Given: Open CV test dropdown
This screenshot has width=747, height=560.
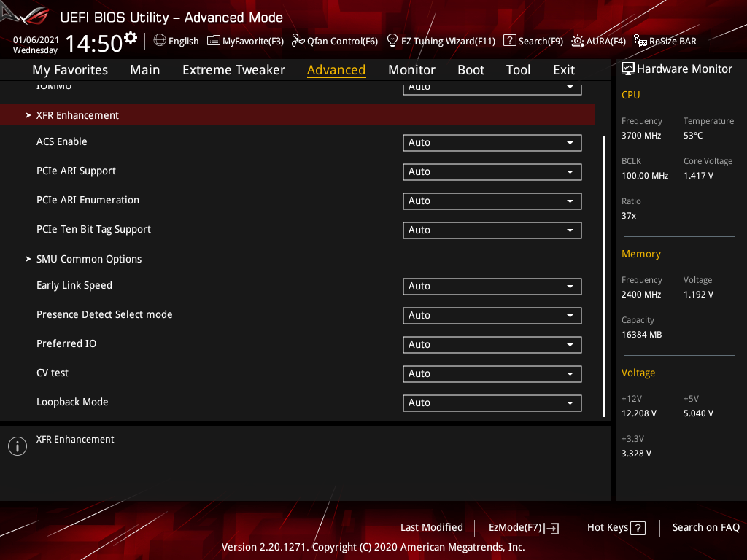Looking at the screenshot, I should coord(492,374).
